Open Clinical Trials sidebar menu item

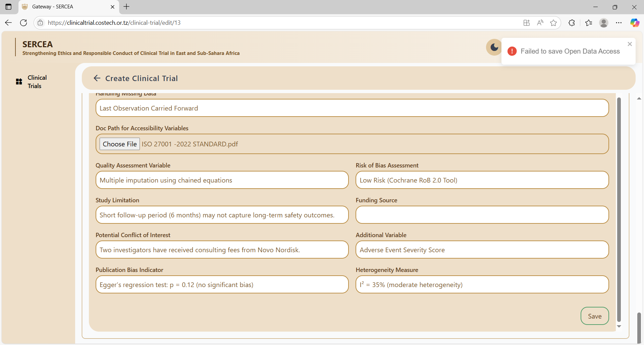click(x=37, y=82)
